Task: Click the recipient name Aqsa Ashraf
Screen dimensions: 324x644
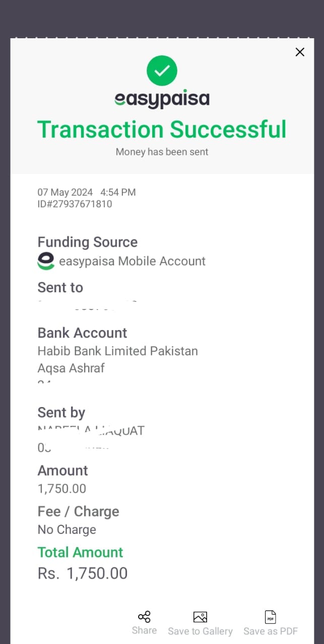Action: coord(71,368)
